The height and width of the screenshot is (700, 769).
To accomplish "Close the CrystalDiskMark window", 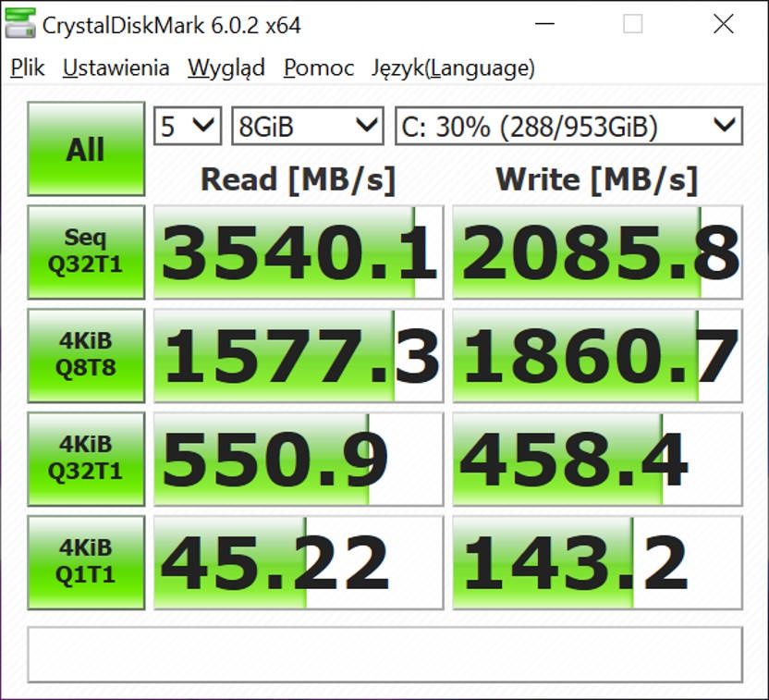I will click(x=724, y=23).
